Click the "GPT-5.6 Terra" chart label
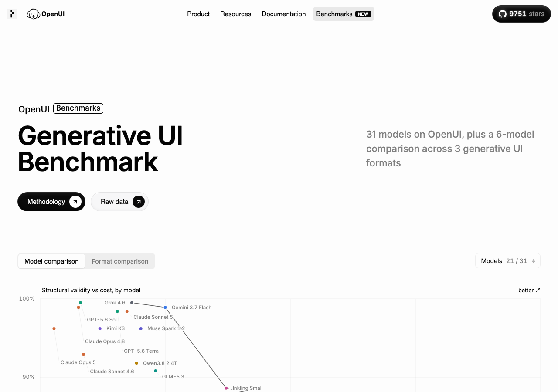This screenshot has width=558, height=392. tap(141, 351)
